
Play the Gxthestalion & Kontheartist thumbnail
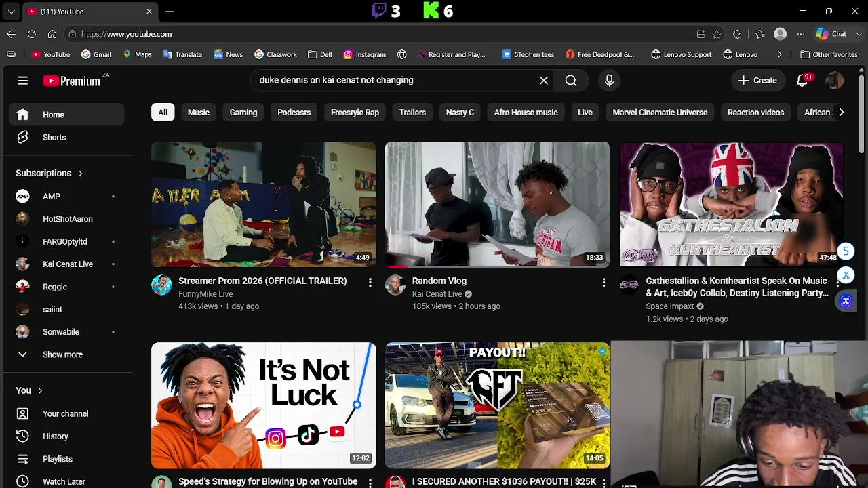[731, 205]
